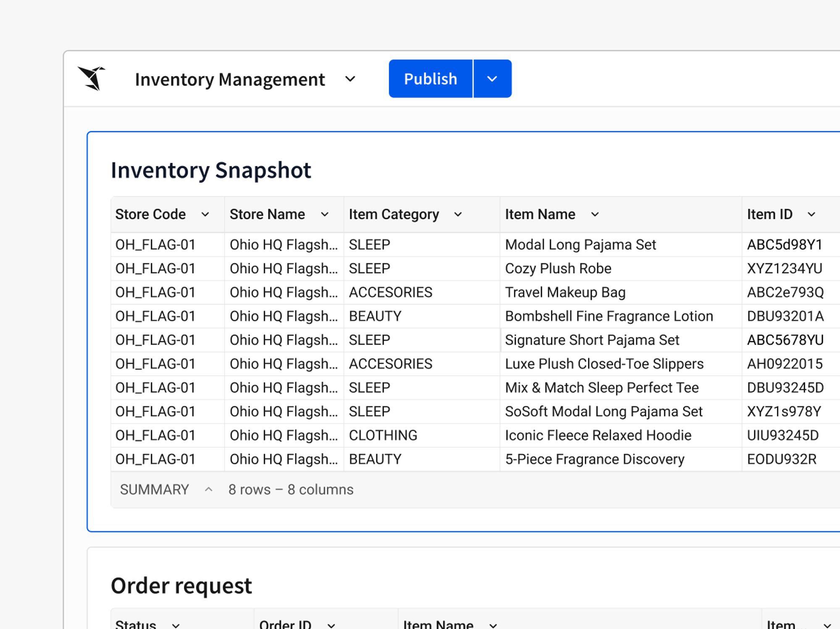Open the Status column chevron in Order request
This screenshot has width=840, height=629.
coord(176,625)
